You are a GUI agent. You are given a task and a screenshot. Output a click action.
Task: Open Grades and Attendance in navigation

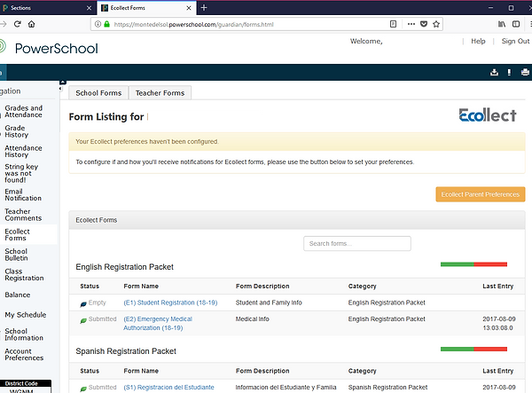23,111
